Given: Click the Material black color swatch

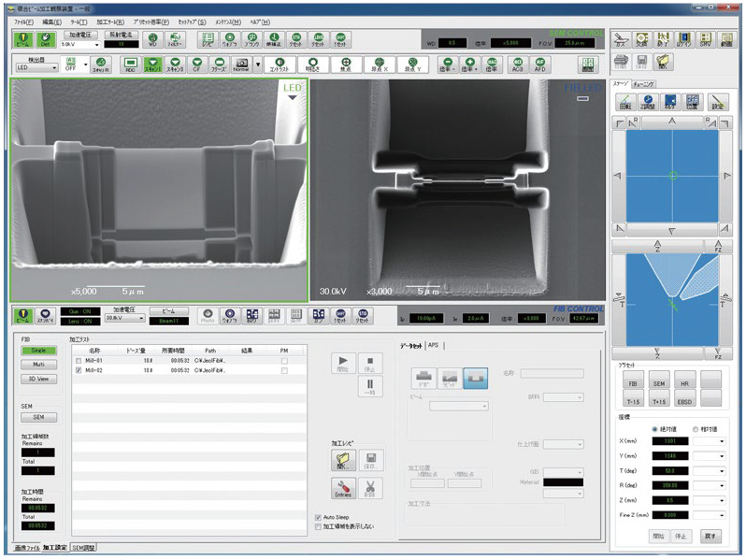Looking at the screenshot, I should pyautogui.click(x=564, y=482).
